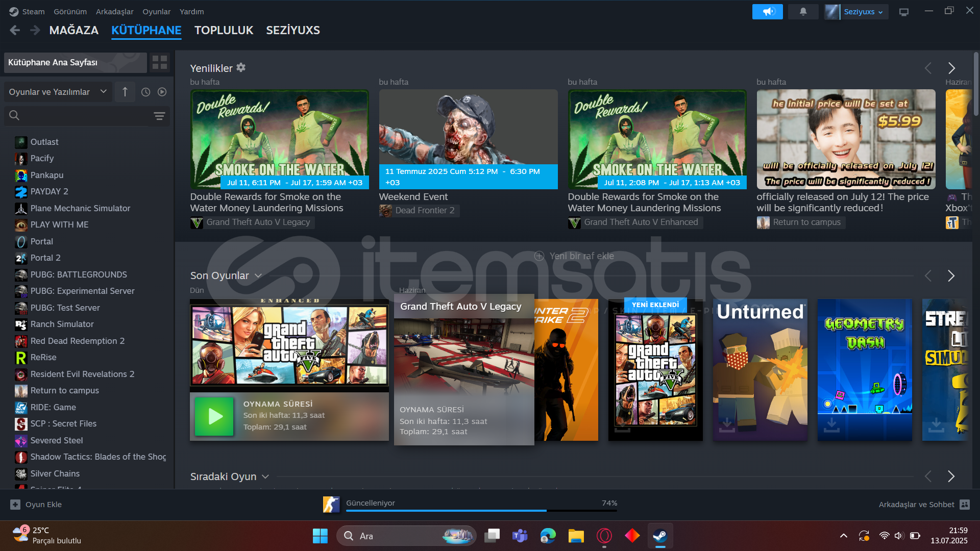Switch to the MAĞAZA tab

coord(74,30)
